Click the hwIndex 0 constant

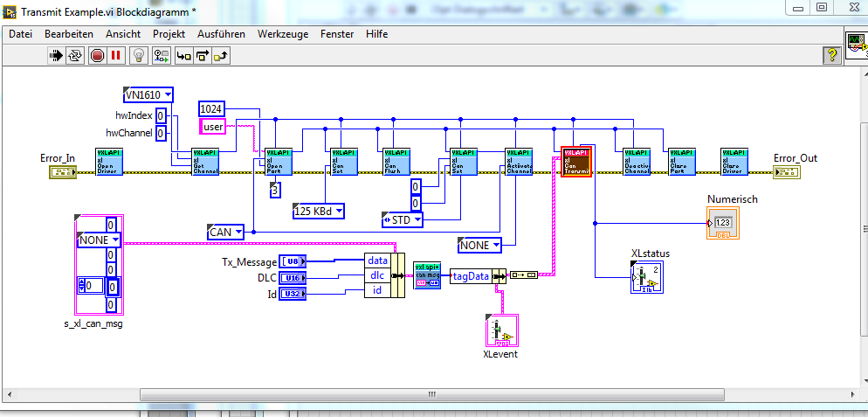pos(161,115)
